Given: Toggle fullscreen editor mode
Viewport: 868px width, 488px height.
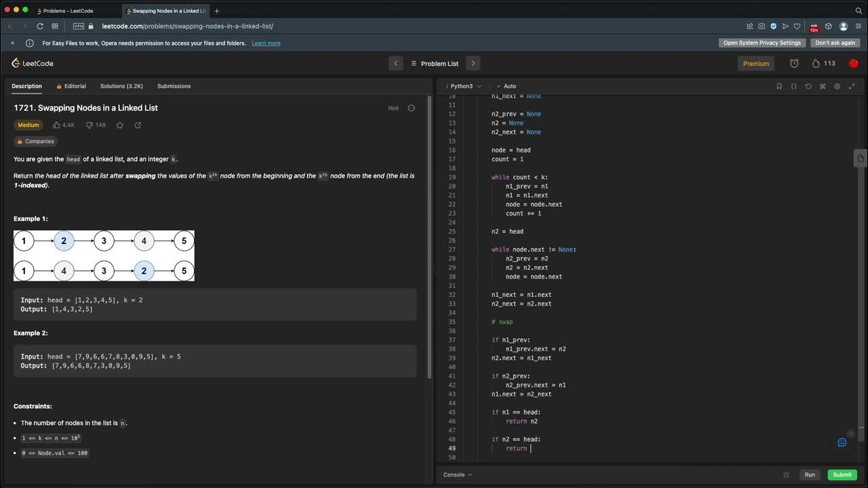Looking at the screenshot, I should click(852, 86).
